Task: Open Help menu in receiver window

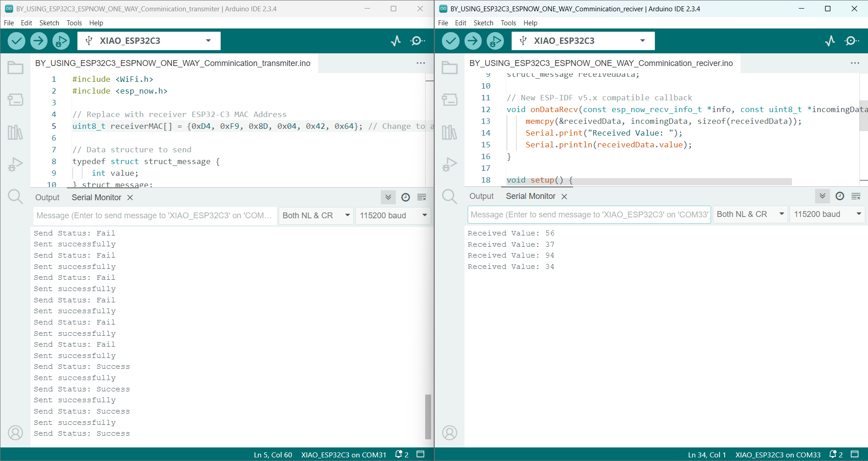Action: (x=531, y=23)
